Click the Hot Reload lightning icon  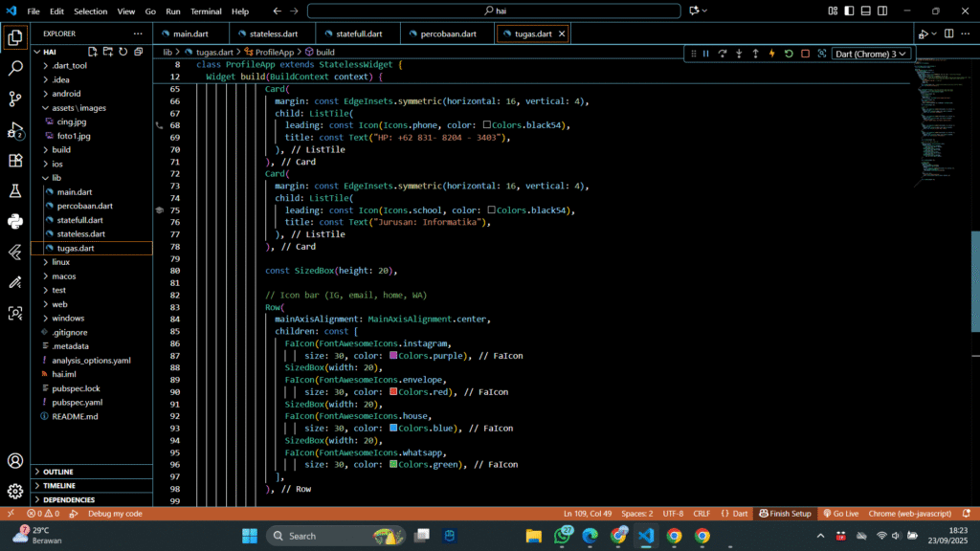point(772,54)
